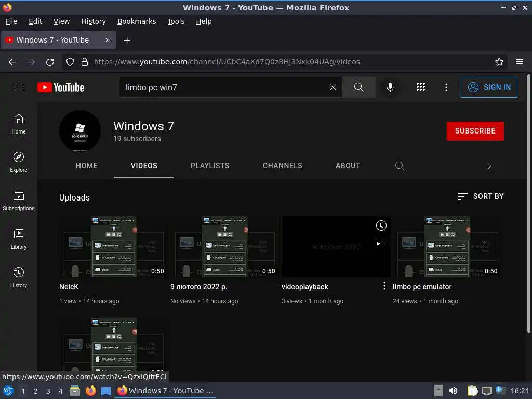The height and width of the screenshot is (399, 532).
Task: Go to Home in the sidebar
Action: click(19, 124)
